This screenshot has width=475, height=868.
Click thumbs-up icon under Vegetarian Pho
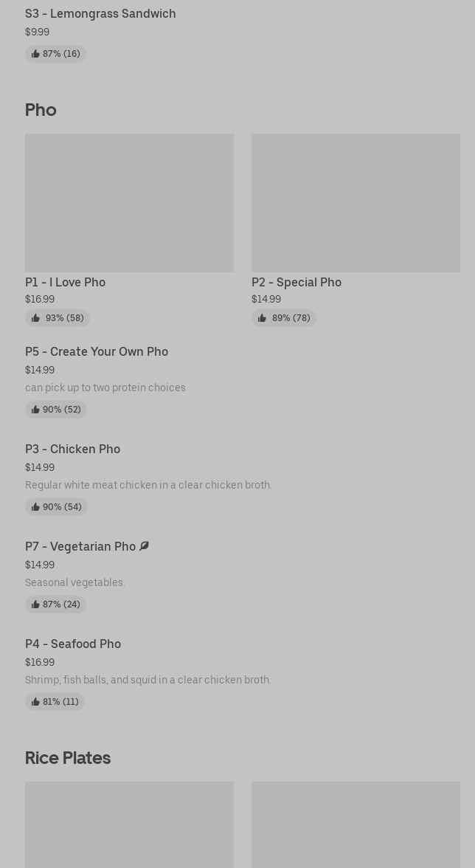35,604
